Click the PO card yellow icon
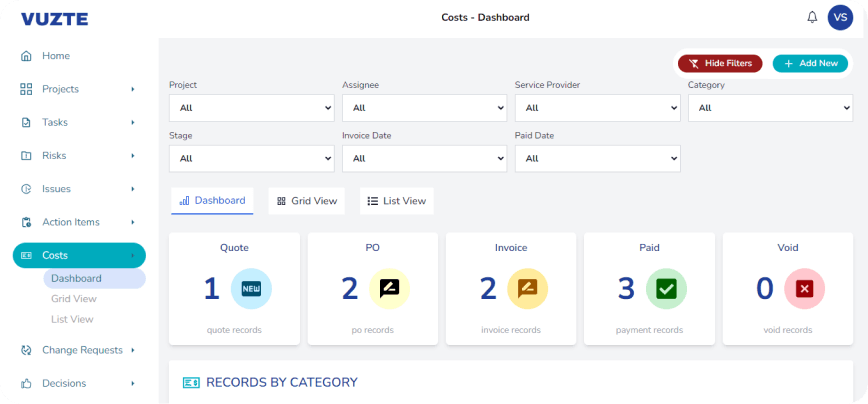This screenshot has width=868, height=404. (389, 288)
